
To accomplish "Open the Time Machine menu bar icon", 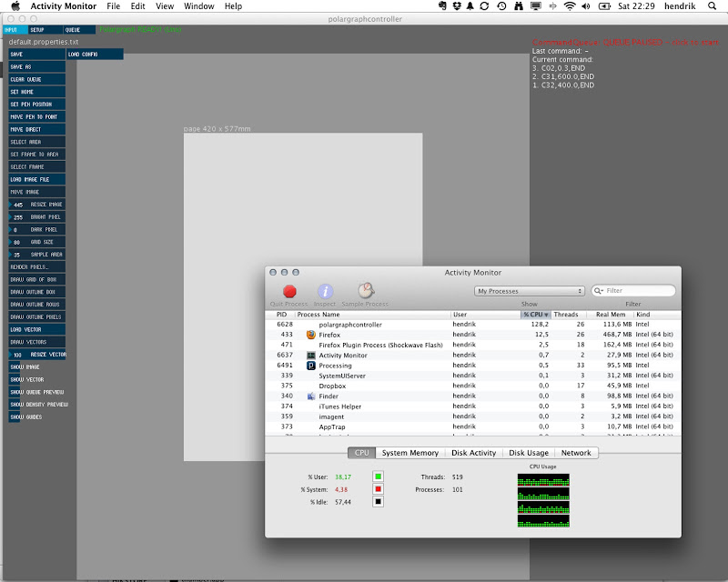I will click(x=501, y=6).
